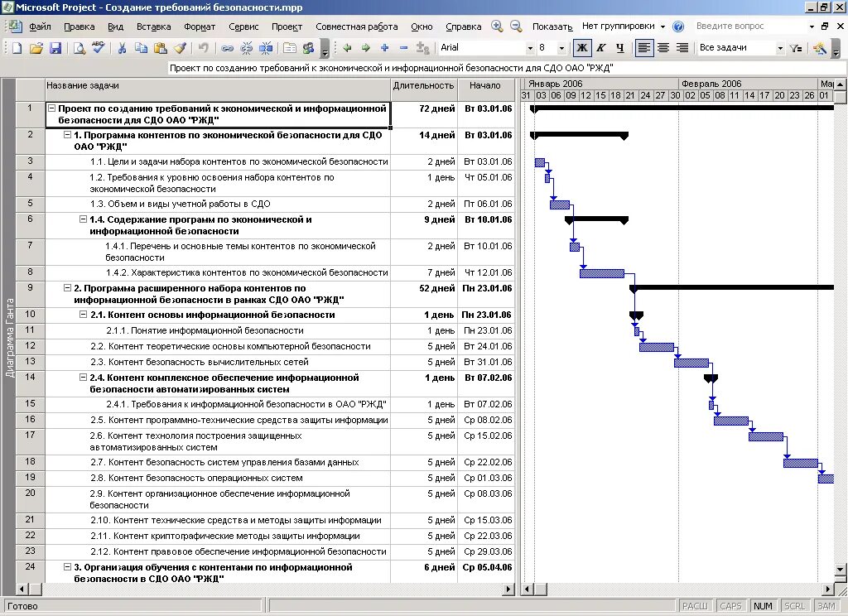The width and height of the screenshot is (848, 616).
Task: Click the task name entry bar
Action: pyautogui.click(x=506, y=68)
